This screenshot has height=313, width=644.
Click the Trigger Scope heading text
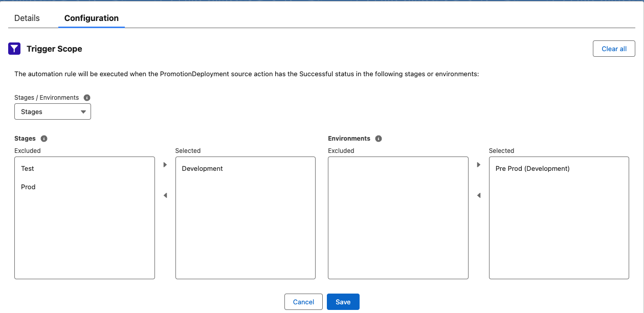coord(54,49)
